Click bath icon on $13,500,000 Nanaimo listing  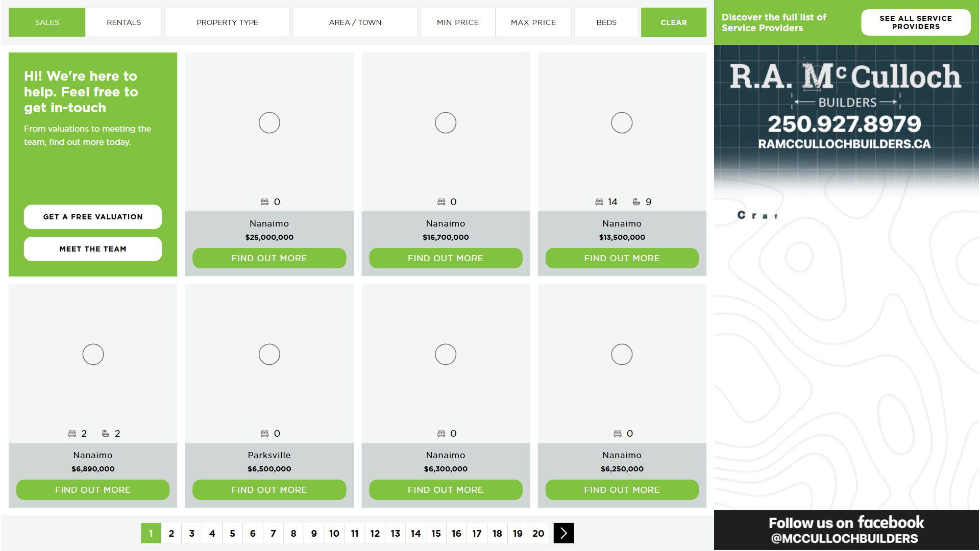tap(636, 202)
